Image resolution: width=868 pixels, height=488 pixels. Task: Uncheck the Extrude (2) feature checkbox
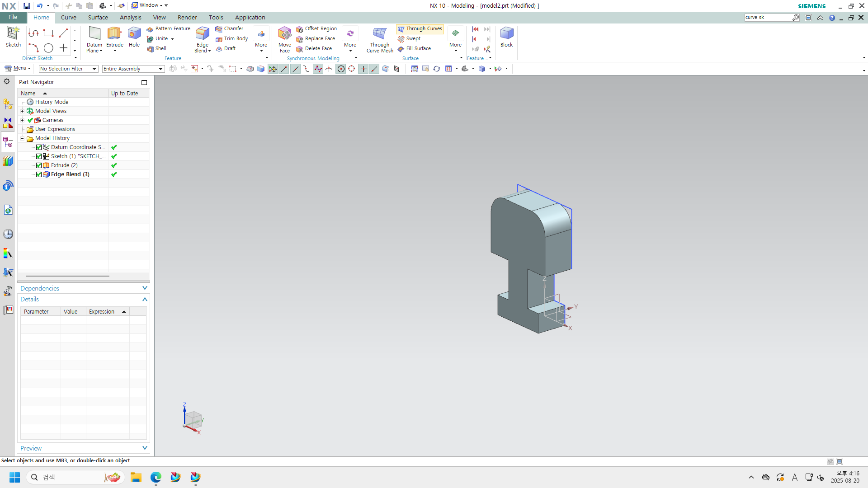[x=39, y=165]
